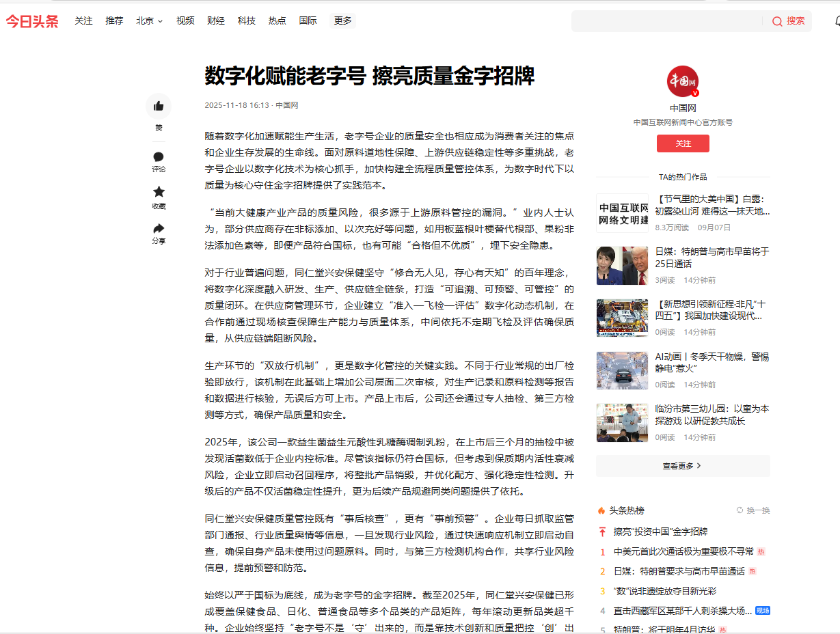Open hot topic 中美元首此次通话极为重要极不寻常
The width and height of the screenshot is (840, 634).
(683, 551)
